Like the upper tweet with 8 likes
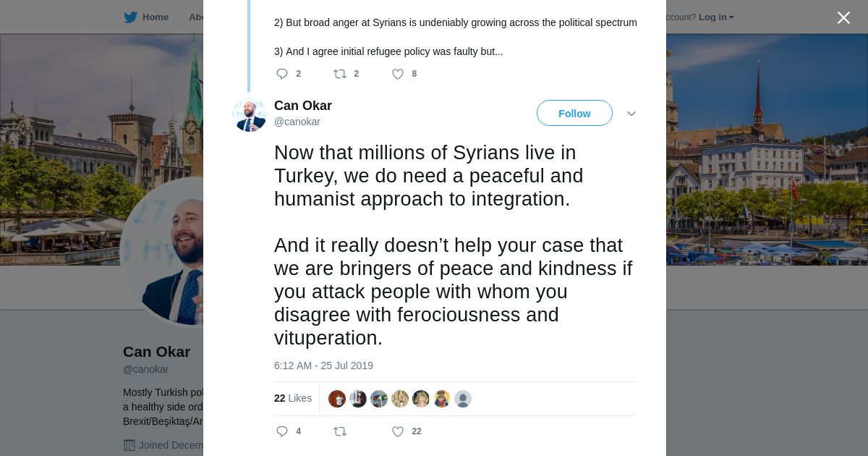This screenshot has width=868, height=456. (x=398, y=74)
